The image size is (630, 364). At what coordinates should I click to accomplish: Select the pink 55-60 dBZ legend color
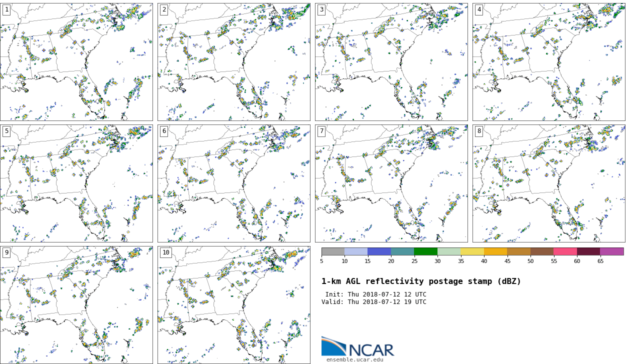565,251
